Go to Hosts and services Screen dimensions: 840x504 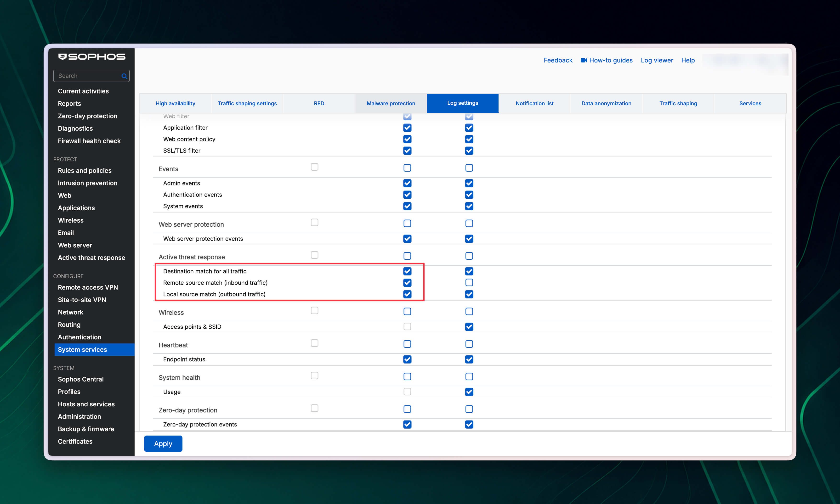[x=86, y=404]
